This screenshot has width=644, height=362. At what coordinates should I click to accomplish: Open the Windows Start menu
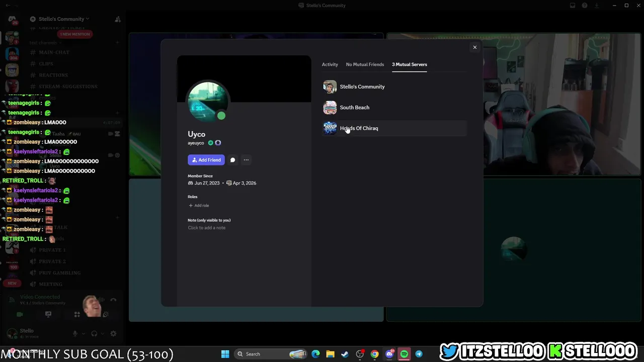point(225,354)
